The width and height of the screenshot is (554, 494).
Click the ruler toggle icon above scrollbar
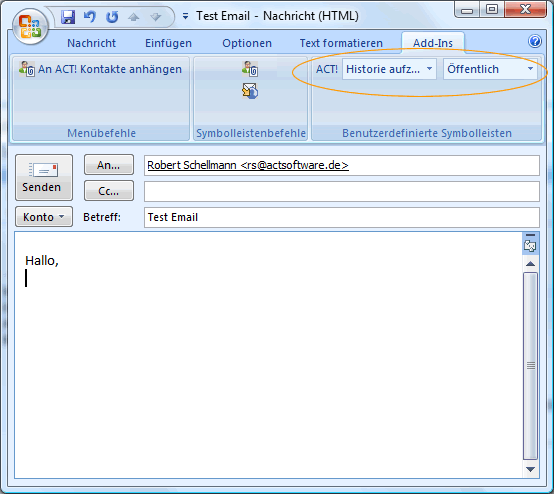coord(530,246)
